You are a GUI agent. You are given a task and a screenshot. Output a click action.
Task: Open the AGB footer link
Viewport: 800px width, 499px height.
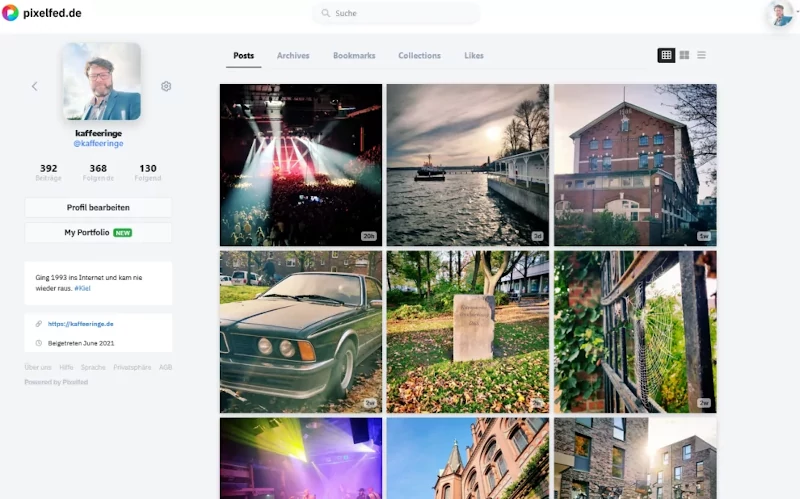tap(165, 367)
